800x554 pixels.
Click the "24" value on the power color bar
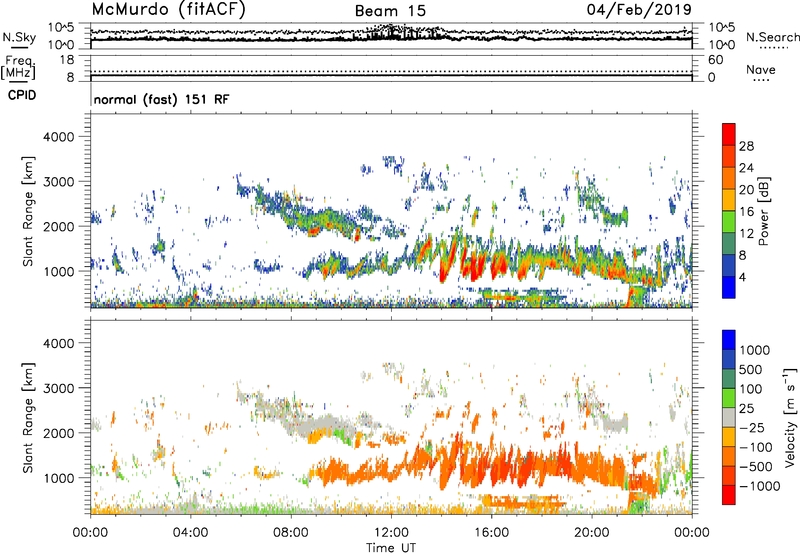[746, 168]
